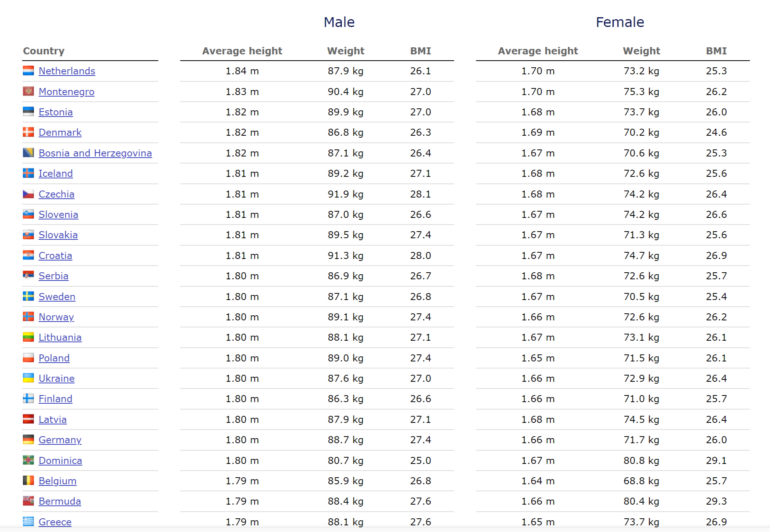This screenshot has width=770, height=532.
Task: Click the Denmark flag icon
Action: 28,132
